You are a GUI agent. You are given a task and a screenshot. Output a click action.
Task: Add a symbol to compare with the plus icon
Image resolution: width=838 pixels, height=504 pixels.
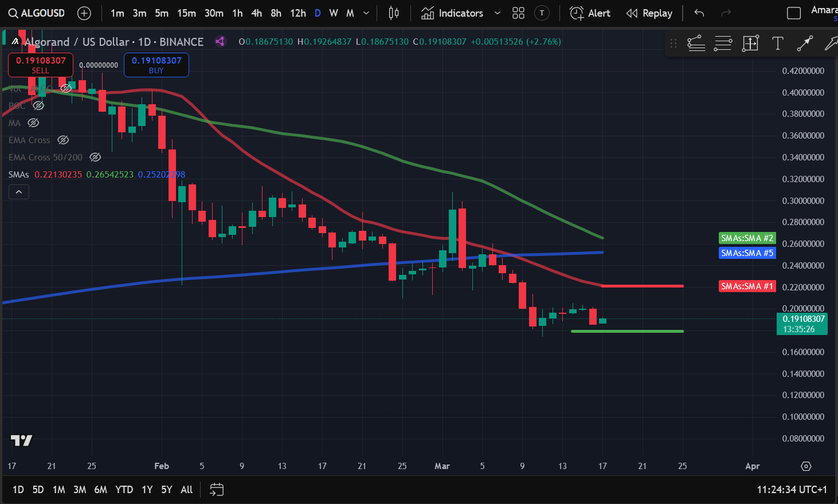pos(84,13)
